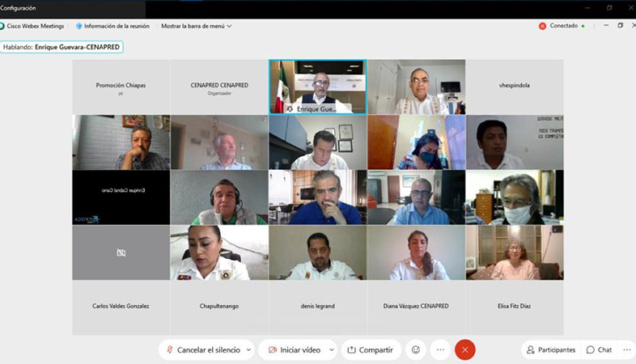Viewport: 636px width, 364px height.
Task: Select Enrique Guevara's highlighted video tile
Action: click(x=317, y=87)
